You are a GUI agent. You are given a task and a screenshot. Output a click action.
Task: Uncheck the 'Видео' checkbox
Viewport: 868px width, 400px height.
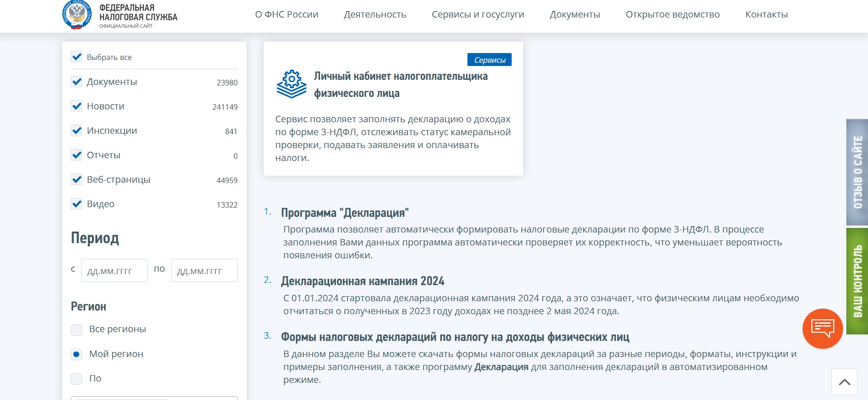coord(77,204)
